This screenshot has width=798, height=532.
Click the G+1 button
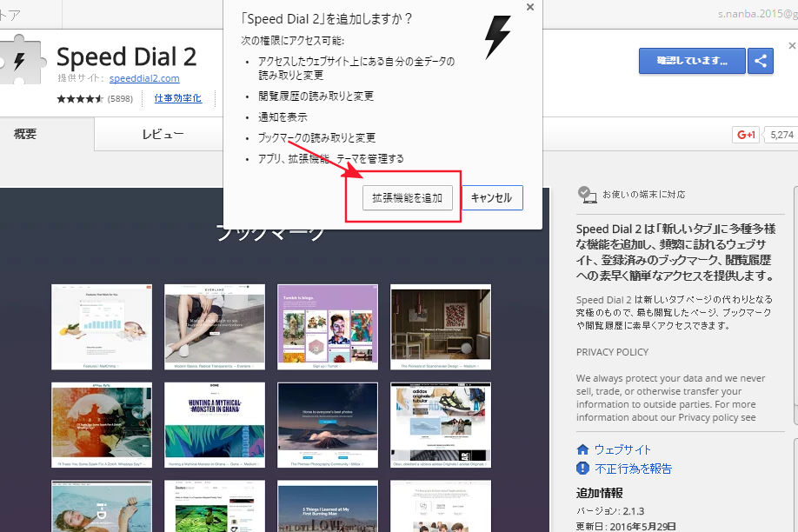(746, 135)
